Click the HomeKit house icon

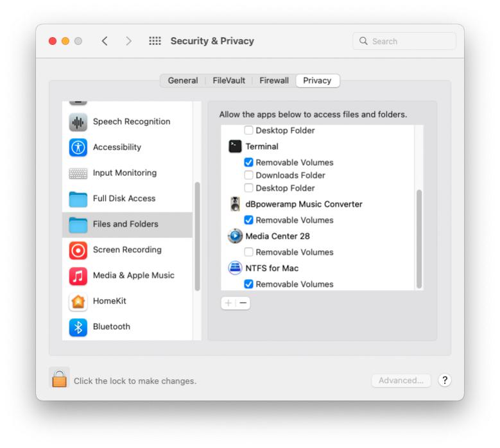[78, 301]
